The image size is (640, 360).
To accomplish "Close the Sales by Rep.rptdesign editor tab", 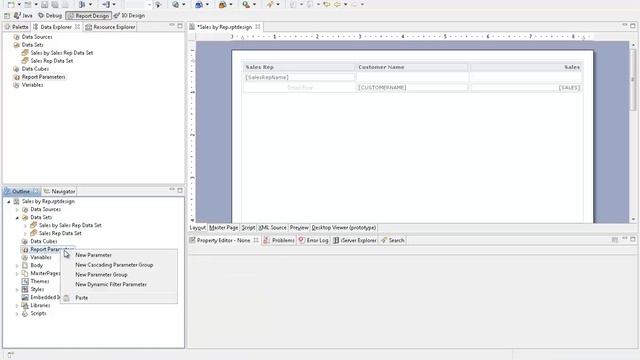I will tap(258, 27).
